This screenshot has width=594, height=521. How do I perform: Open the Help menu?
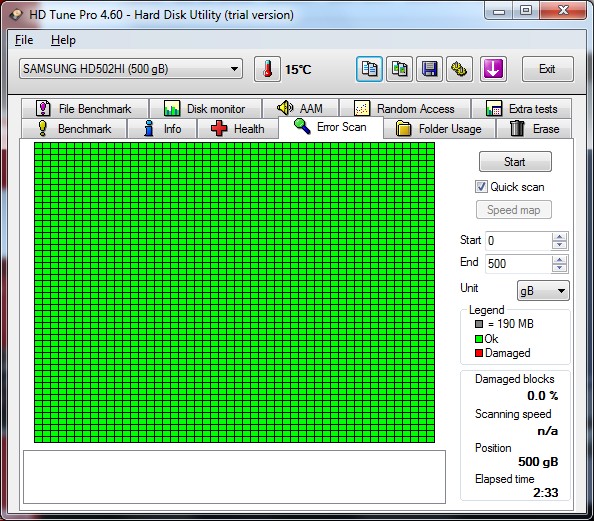tap(63, 40)
